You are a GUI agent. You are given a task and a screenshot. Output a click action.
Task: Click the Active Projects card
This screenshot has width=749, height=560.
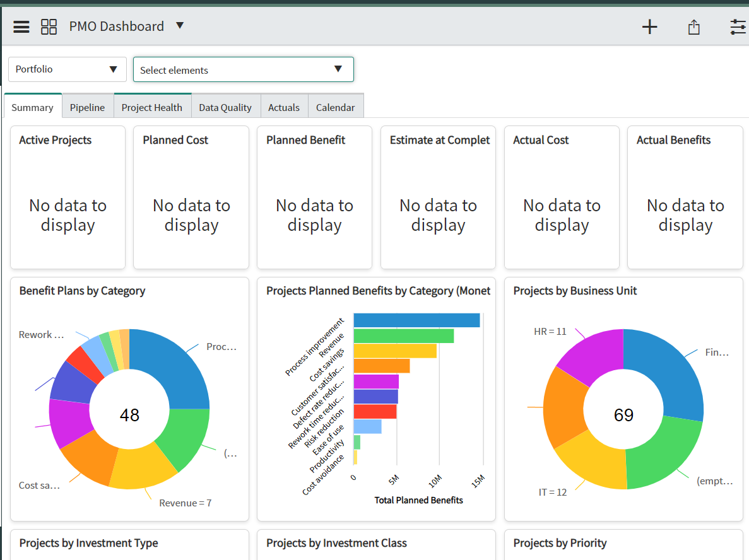coord(68,197)
